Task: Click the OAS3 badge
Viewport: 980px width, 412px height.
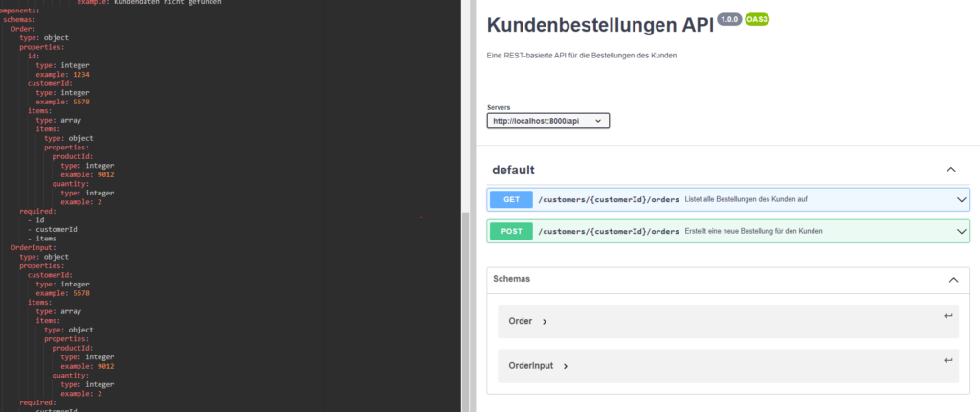Action: [758, 20]
